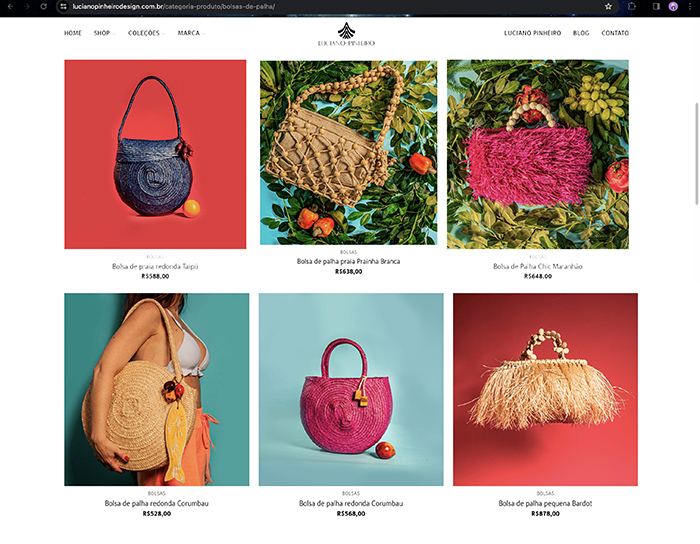Open the BLOG menu item
Screen dimensions: 700x544
point(581,33)
